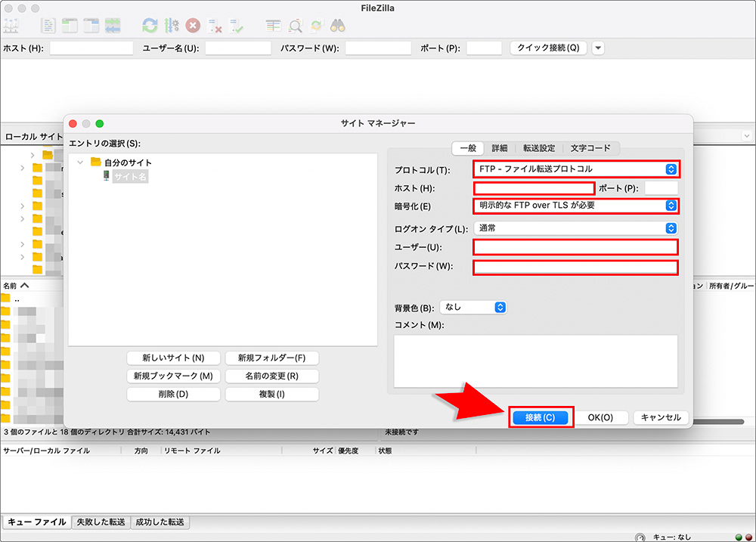Image resolution: width=756 pixels, height=542 pixels.
Task: Switch to the 文字コード tab
Action: [x=590, y=148]
